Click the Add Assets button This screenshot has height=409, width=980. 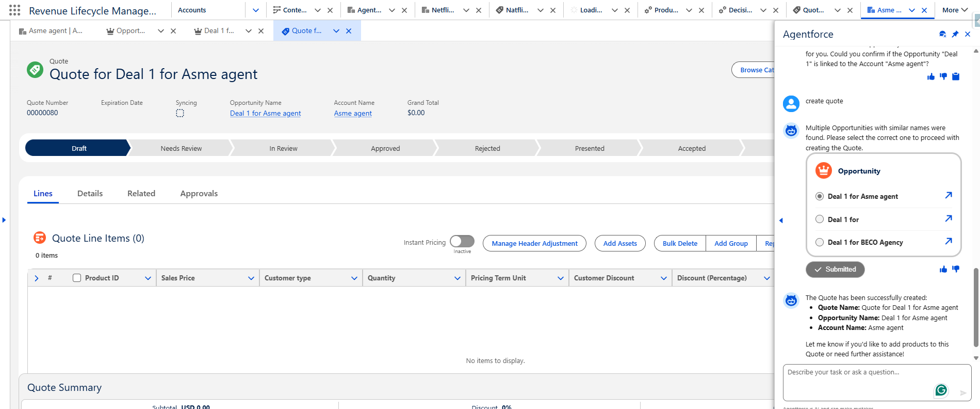[x=620, y=243]
